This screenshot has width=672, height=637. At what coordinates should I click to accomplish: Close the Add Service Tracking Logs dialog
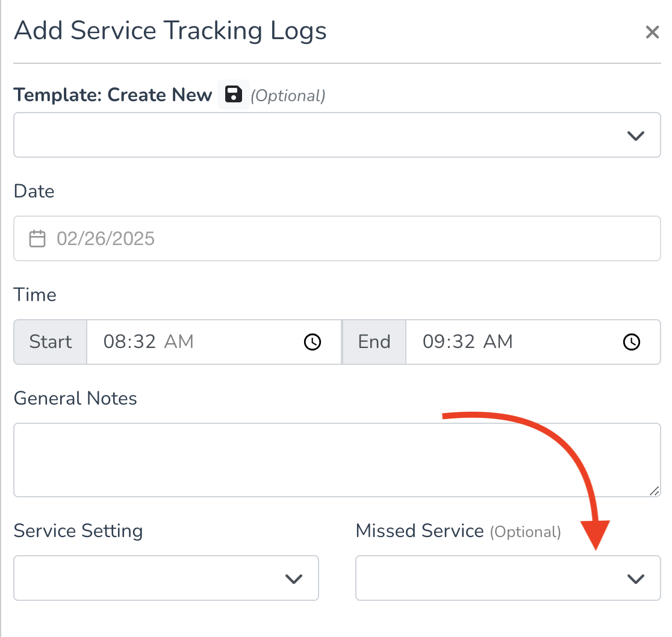coord(652,32)
